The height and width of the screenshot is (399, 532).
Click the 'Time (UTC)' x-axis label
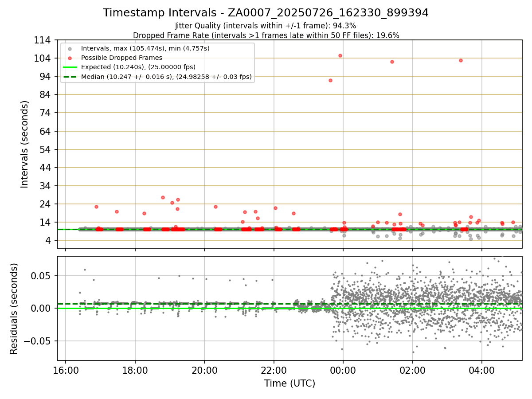289,383
